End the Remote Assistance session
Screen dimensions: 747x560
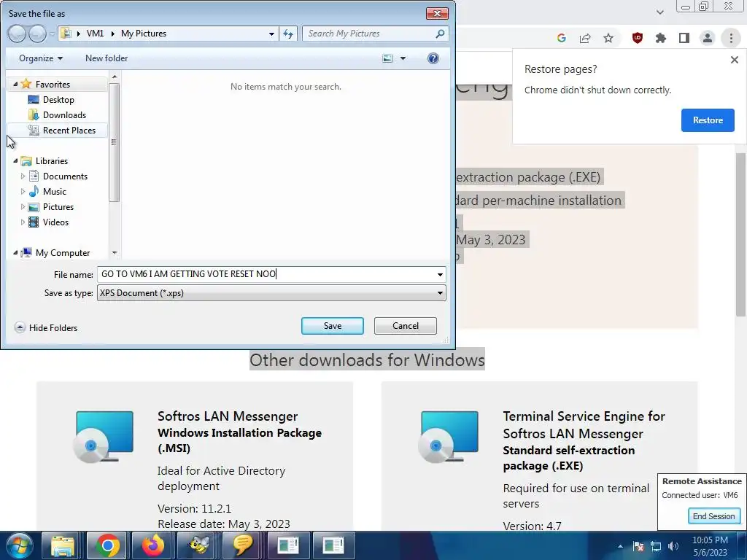pyautogui.click(x=713, y=516)
